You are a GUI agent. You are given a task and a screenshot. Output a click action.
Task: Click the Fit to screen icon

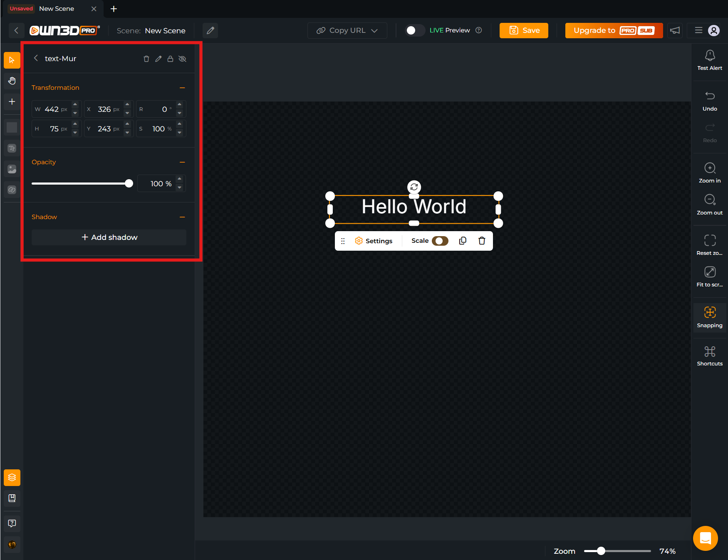point(710,272)
